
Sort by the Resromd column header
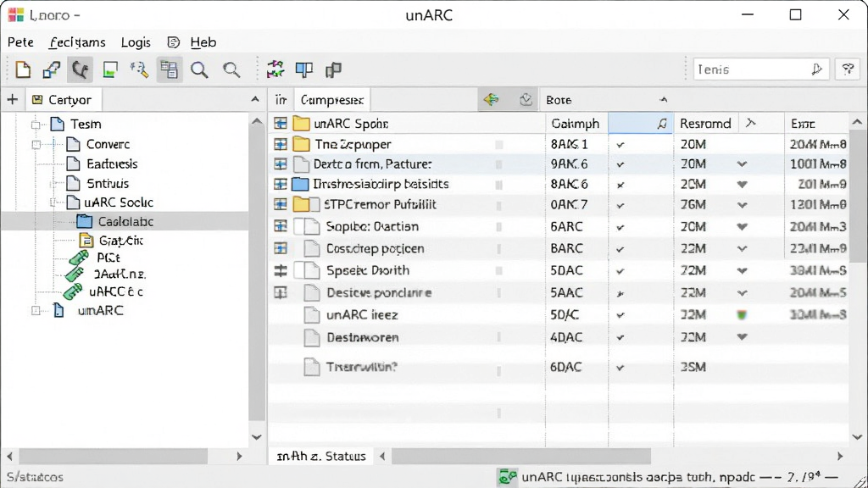(705, 124)
